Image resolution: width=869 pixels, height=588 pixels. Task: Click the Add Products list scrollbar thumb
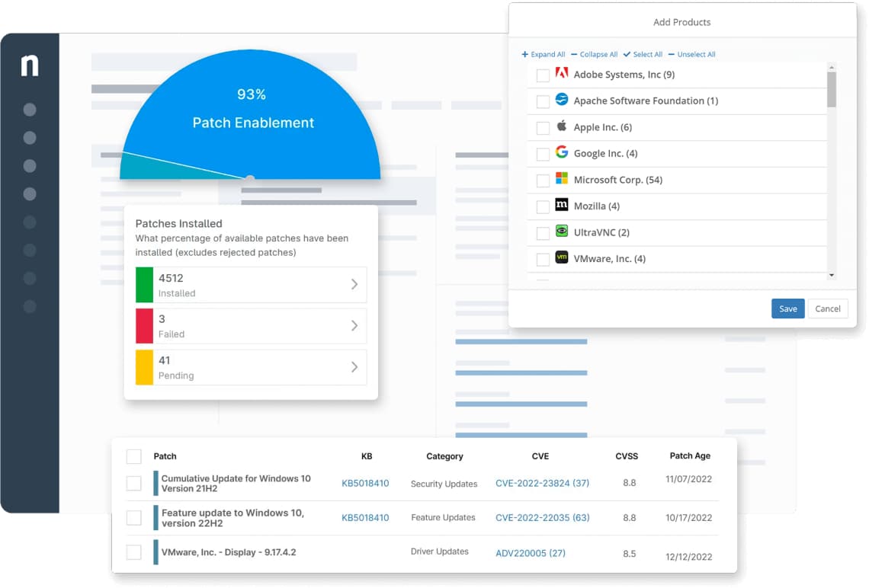(832, 89)
